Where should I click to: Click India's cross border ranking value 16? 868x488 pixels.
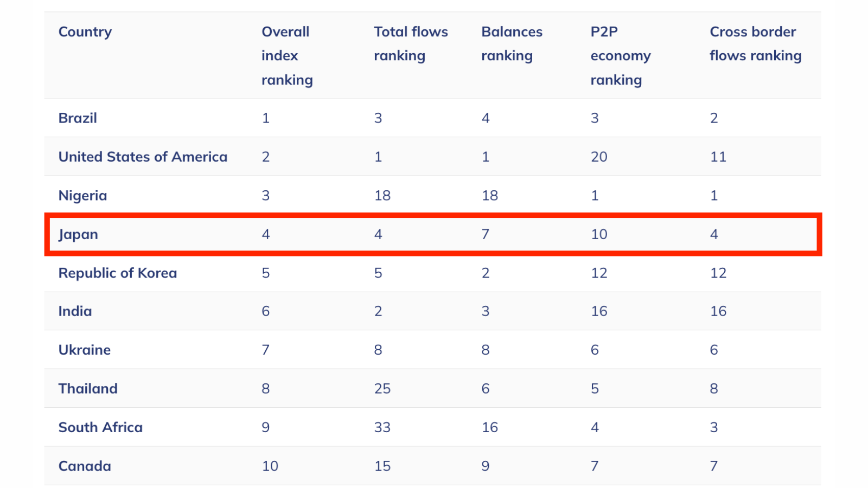(x=718, y=311)
